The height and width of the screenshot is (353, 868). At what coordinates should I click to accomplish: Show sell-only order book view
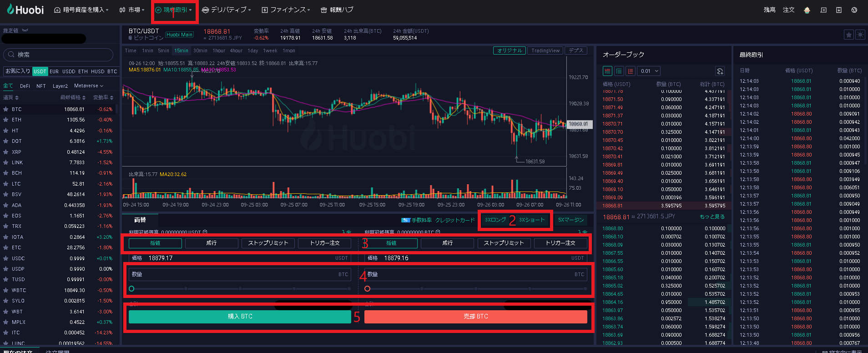tap(630, 71)
